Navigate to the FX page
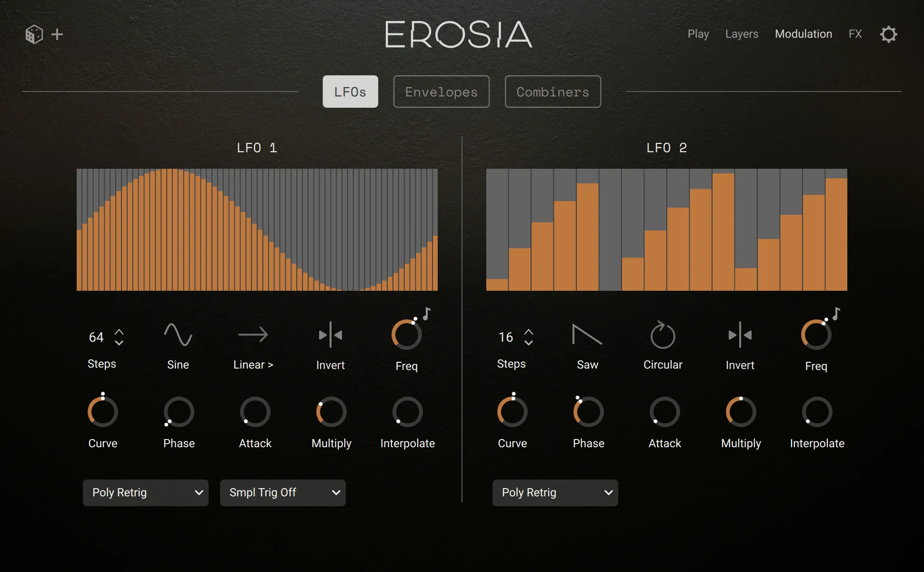Image resolution: width=924 pixels, height=572 pixels. click(855, 34)
